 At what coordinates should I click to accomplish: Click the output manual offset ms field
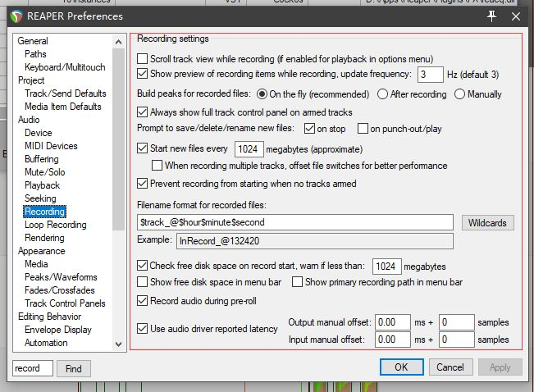click(x=393, y=322)
